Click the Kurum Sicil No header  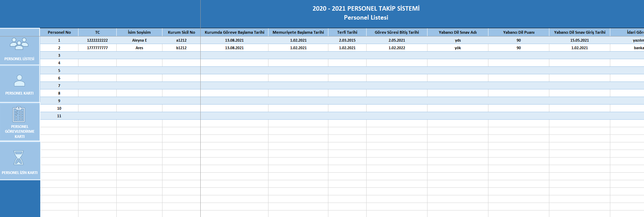(x=181, y=32)
